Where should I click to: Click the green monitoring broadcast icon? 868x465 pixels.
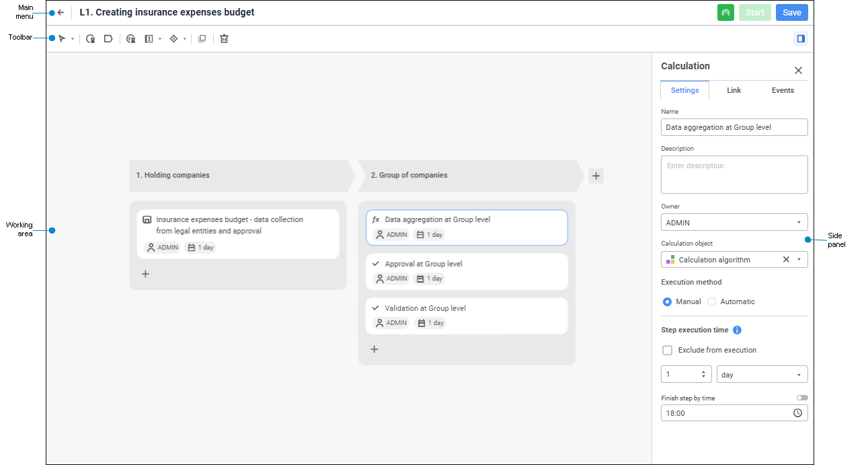(725, 13)
